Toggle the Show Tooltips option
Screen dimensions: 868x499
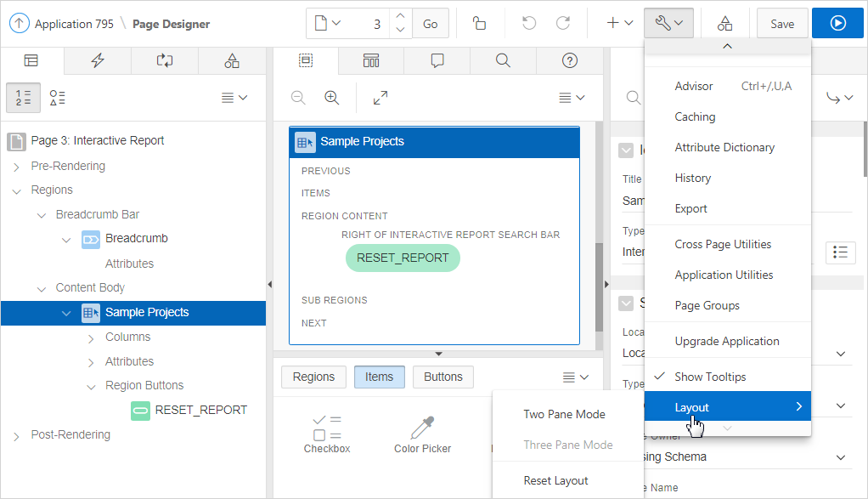click(x=728, y=377)
